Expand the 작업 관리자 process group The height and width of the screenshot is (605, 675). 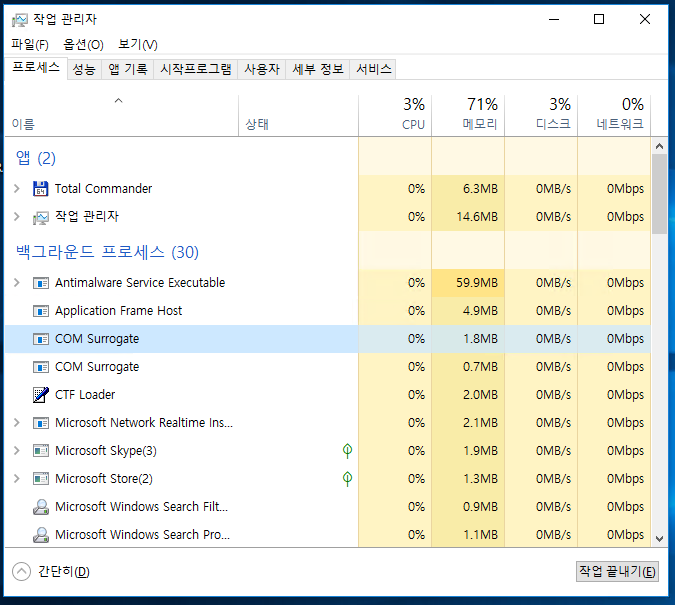[x=17, y=217]
